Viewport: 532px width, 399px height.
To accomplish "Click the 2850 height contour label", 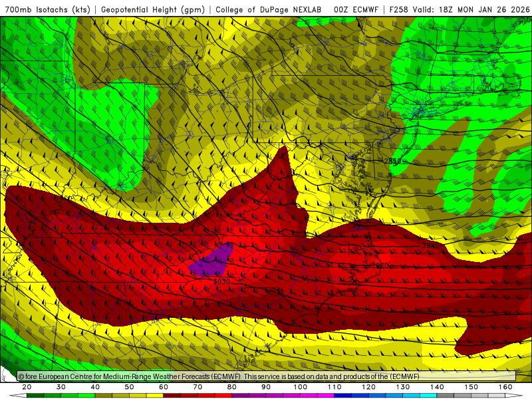I will (x=392, y=161).
